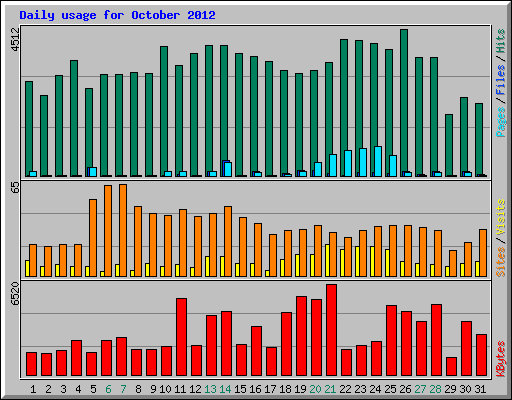Select the orange bar for day 7
The width and height of the screenshot is (512, 400).
point(123,230)
